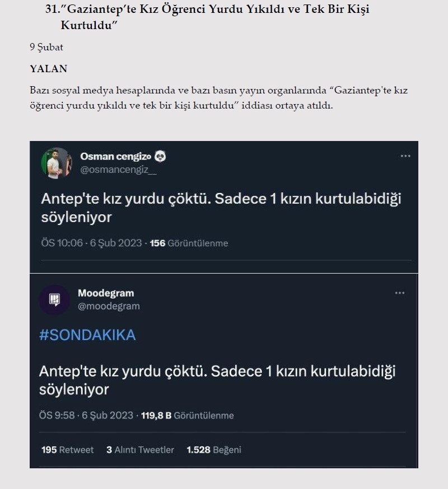Open the more options menu on Moodegram's tweet

(400, 294)
